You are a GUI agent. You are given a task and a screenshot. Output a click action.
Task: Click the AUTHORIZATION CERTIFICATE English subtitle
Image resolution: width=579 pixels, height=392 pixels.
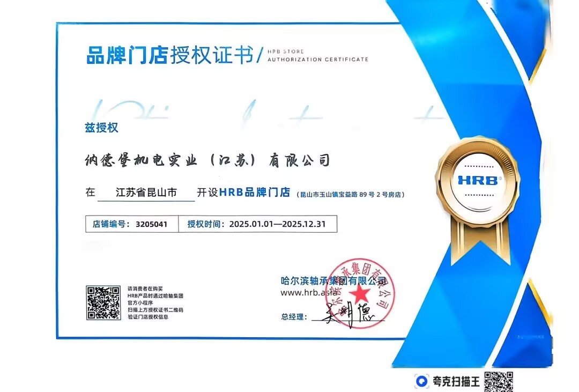317,59
